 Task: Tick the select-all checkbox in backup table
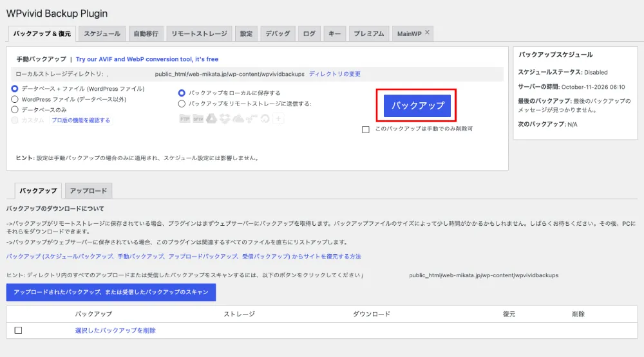(x=18, y=331)
